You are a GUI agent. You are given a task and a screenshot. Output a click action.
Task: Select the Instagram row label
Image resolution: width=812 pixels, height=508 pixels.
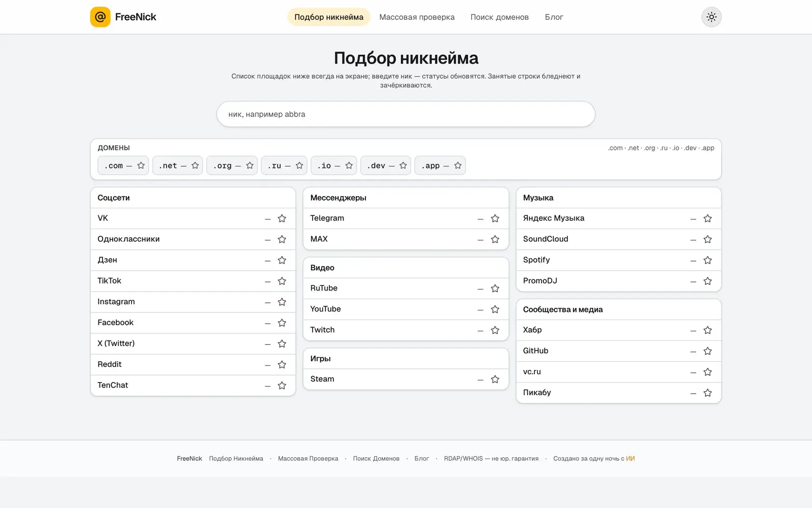click(116, 301)
